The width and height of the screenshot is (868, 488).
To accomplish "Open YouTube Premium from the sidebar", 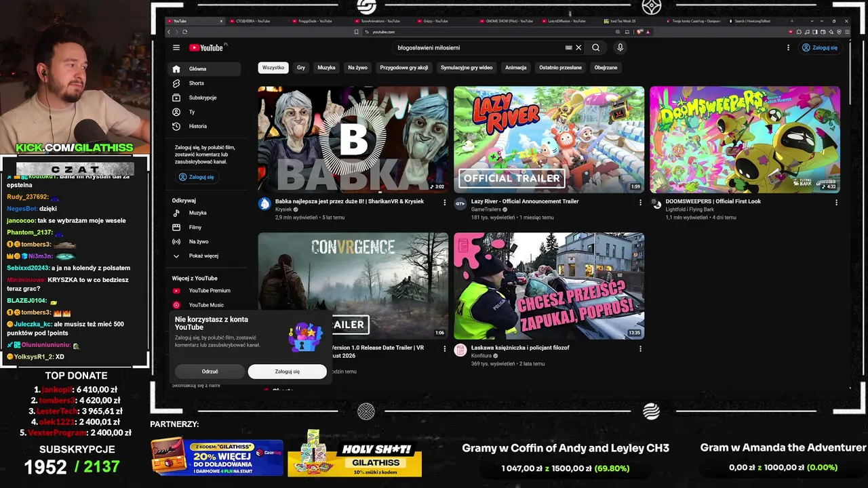I will (x=204, y=291).
